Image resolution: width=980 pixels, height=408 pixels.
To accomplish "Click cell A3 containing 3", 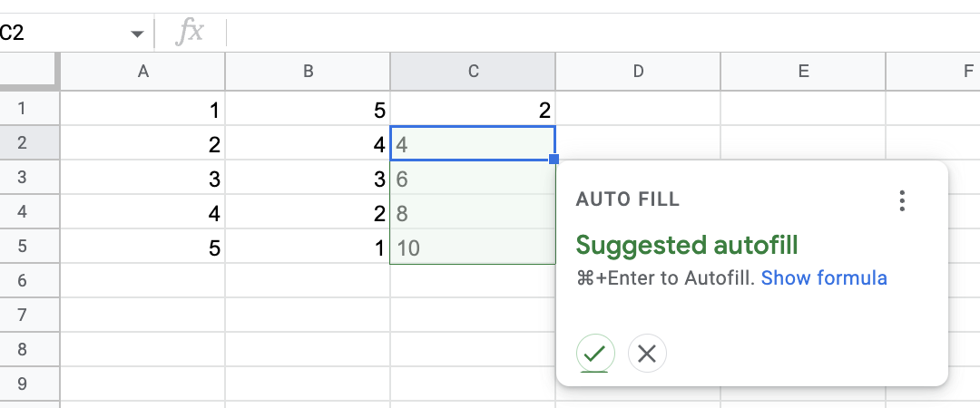I will click(x=143, y=178).
